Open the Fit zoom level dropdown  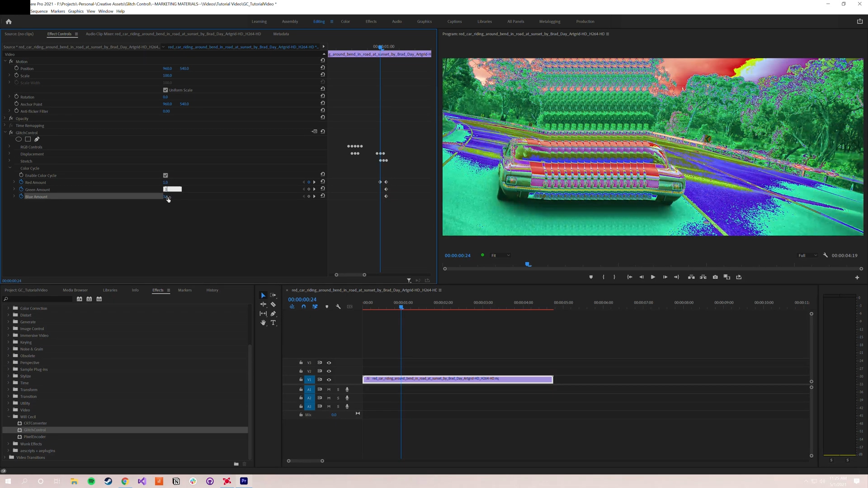500,255
